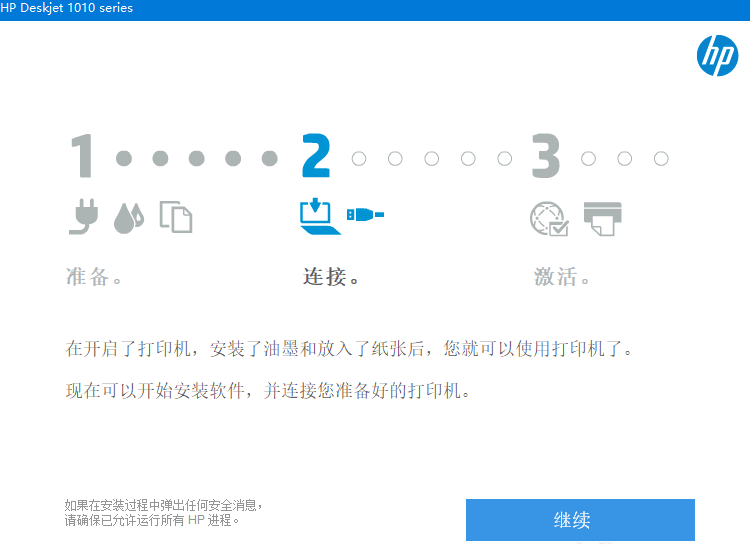
Task: Click the gray step number 1
Action: [x=82, y=156]
